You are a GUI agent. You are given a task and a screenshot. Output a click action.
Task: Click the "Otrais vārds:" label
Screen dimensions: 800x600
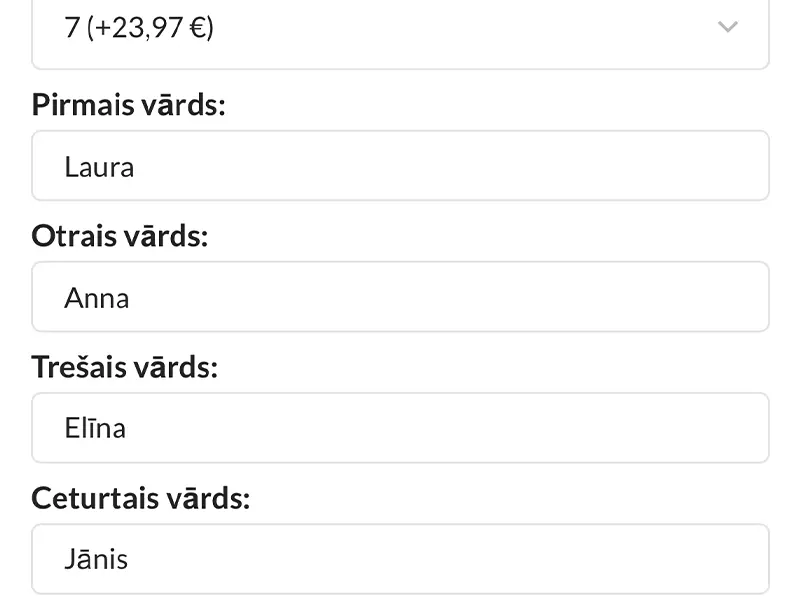(120, 236)
